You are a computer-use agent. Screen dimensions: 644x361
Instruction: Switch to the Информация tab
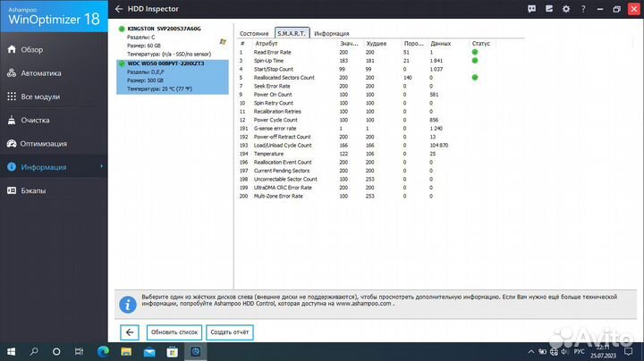pyautogui.click(x=332, y=34)
